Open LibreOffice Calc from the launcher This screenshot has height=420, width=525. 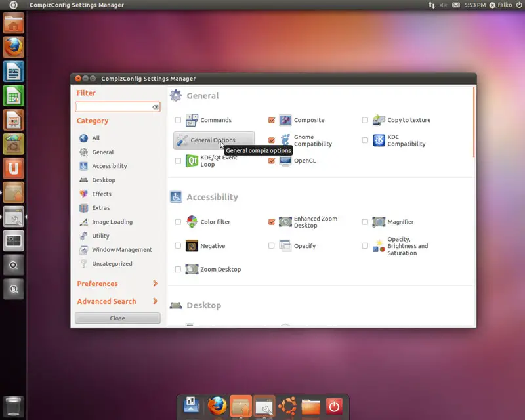13,96
